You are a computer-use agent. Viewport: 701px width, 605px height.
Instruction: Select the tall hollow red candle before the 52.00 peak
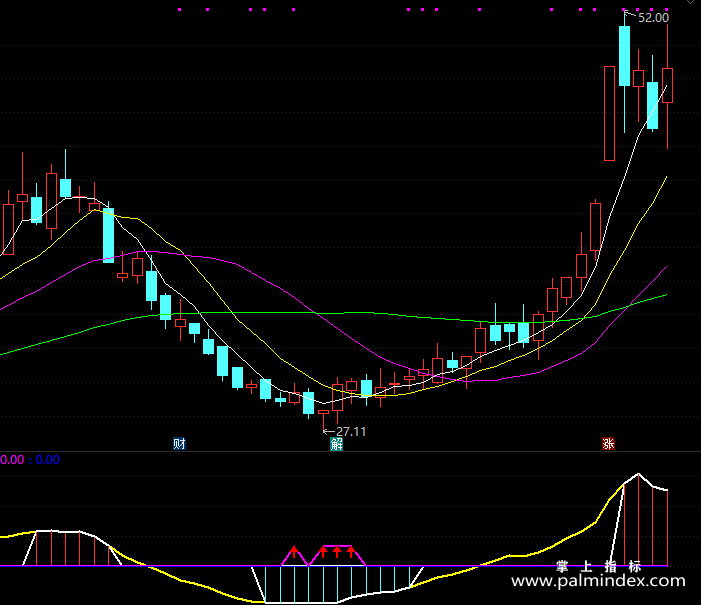(x=609, y=113)
